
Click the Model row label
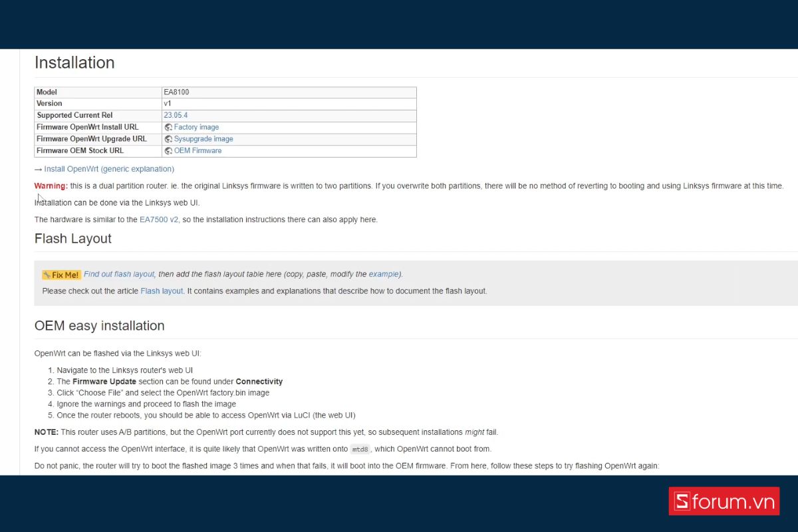pyautogui.click(x=47, y=92)
